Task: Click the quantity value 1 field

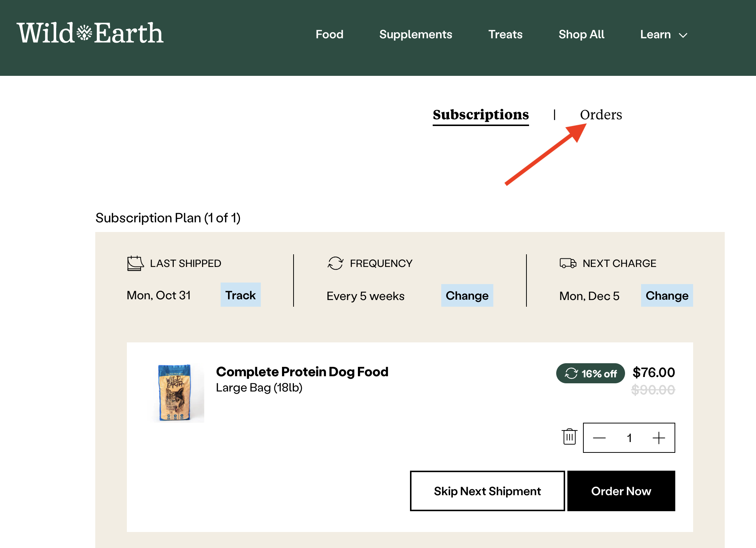Action: click(x=629, y=438)
